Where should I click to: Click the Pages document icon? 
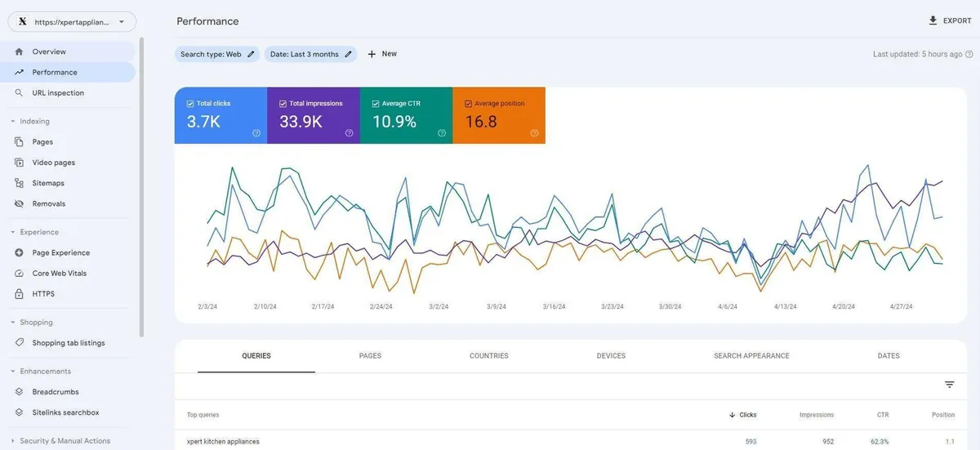19,142
